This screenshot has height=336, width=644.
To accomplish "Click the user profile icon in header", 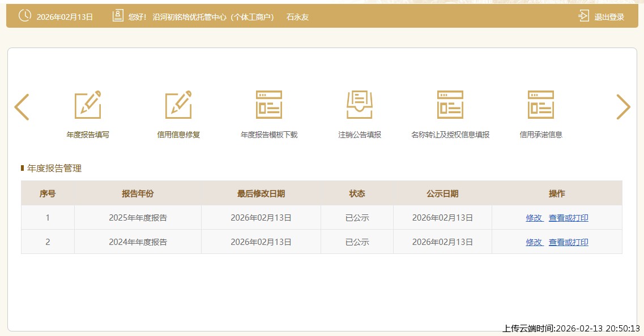I will pyautogui.click(x=118, y=16).
